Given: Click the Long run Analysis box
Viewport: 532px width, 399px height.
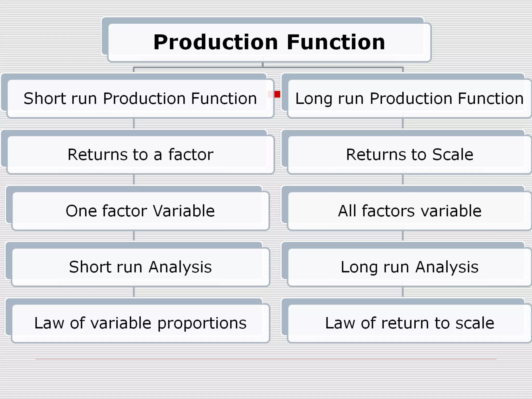Looking at the screenshot, I should pyautogui.click(x=409, y=267).
